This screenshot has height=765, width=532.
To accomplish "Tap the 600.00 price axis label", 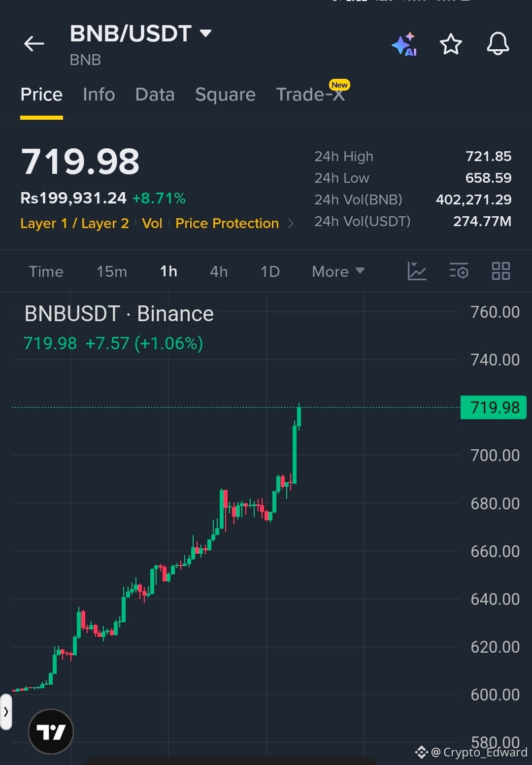I will (495, 695).
